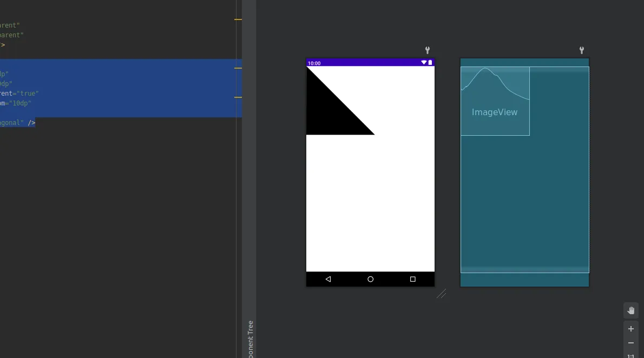Jump to the middle yellow warning marker
Viewport: 644px width, 358px height.
point(238,68)
